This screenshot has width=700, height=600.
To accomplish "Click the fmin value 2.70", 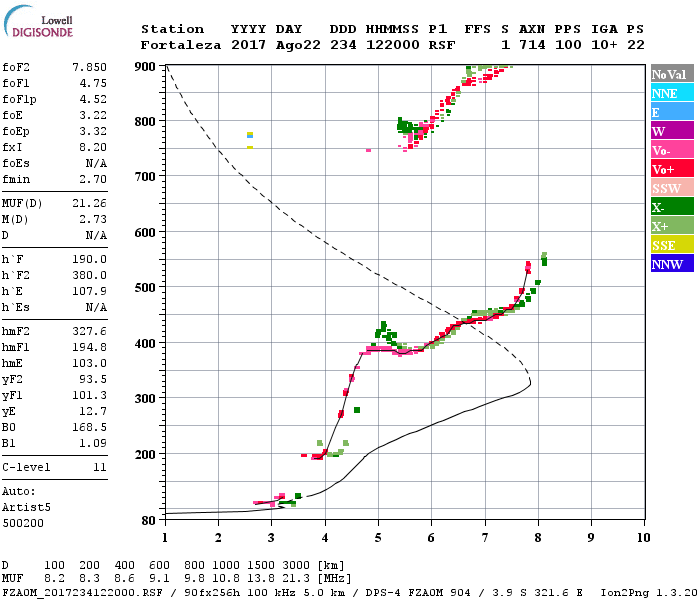I will pos(93,179).
